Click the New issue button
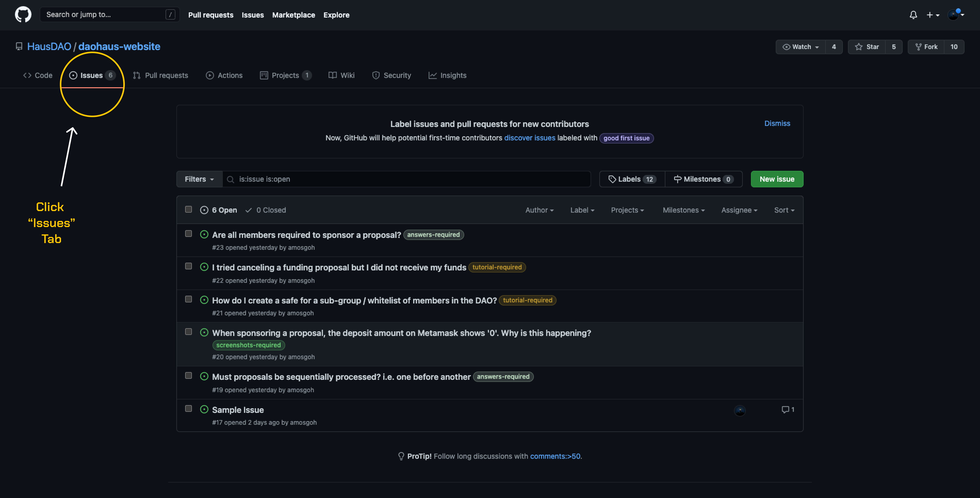 (x=777, y=179)
